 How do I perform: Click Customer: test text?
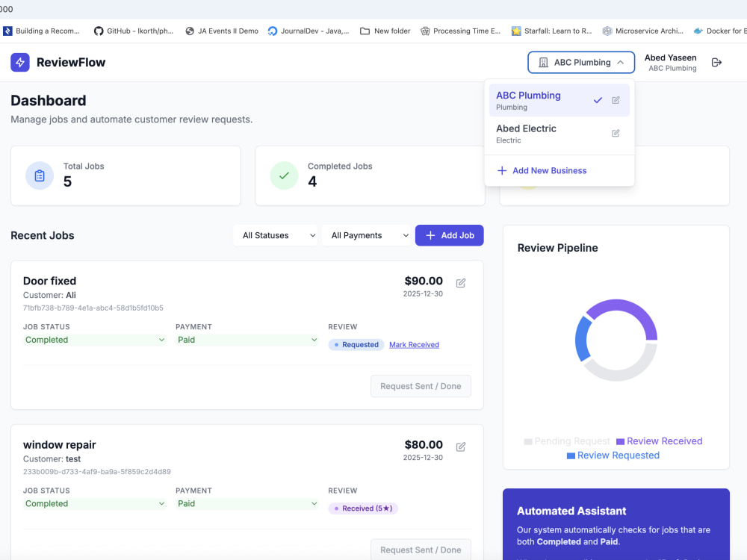coord(52,459)
